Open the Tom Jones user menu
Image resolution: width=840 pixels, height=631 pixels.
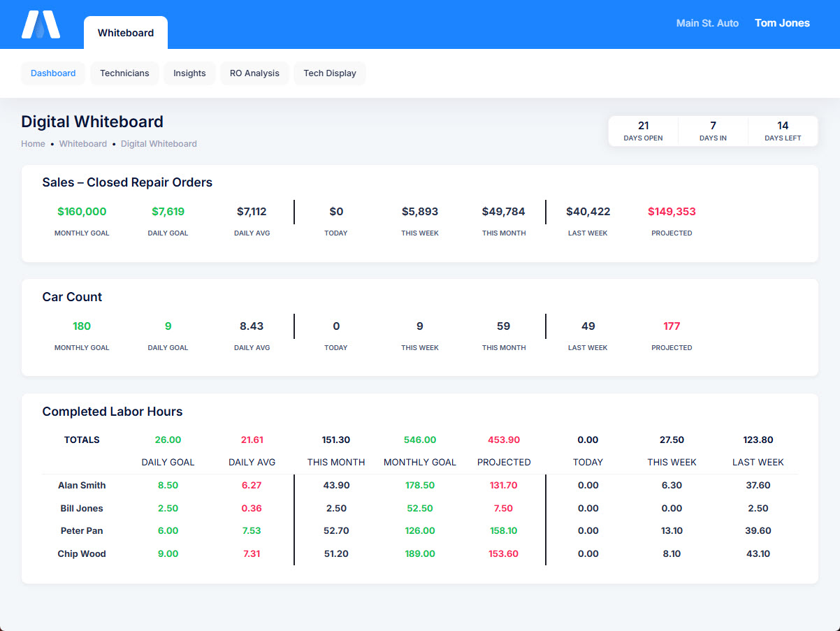pos(782,23)
